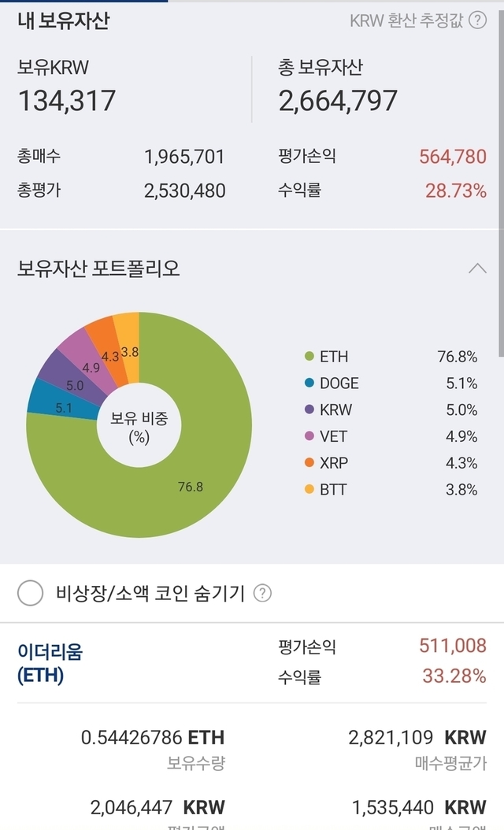Click the 보유자산 포트폴리오 section heading

[x=98, y=269]
